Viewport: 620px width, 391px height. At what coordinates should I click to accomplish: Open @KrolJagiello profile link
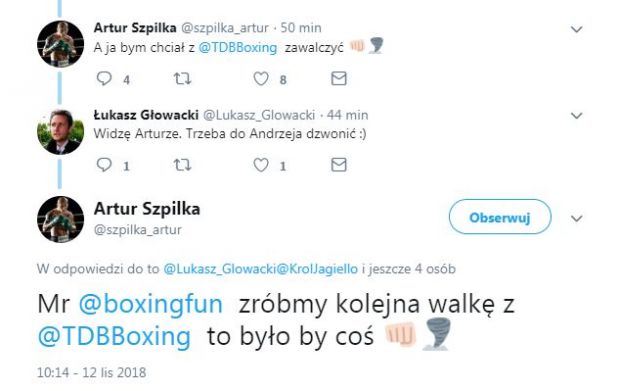pyautogui.click(x=317, y=269)
